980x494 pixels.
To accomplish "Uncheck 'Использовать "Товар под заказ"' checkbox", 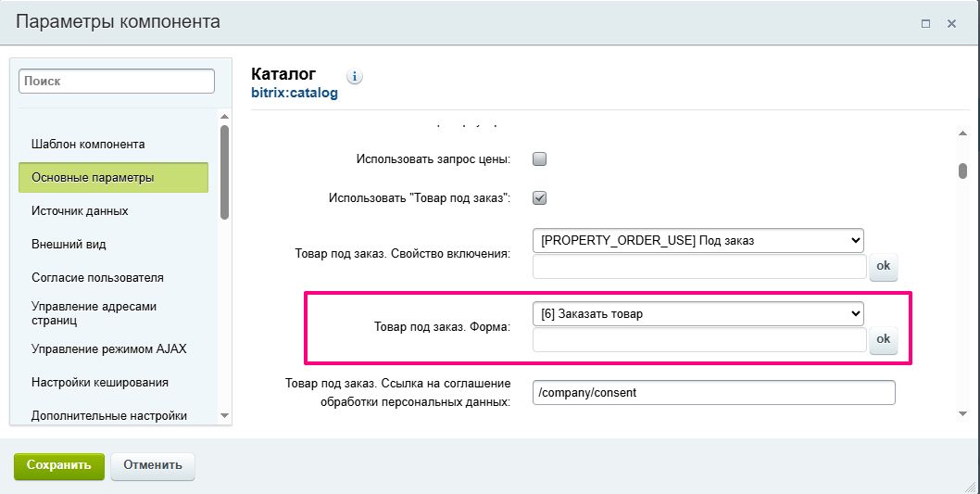I will tap(540, 197).
